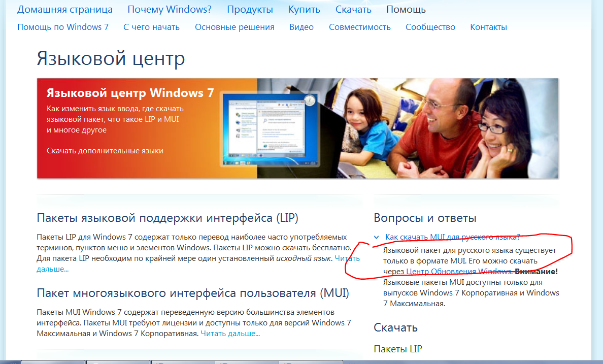Click the bold Внимание! warning text
Image resolution: width=603 pixels, height=364 pixels.
[536, 271]
